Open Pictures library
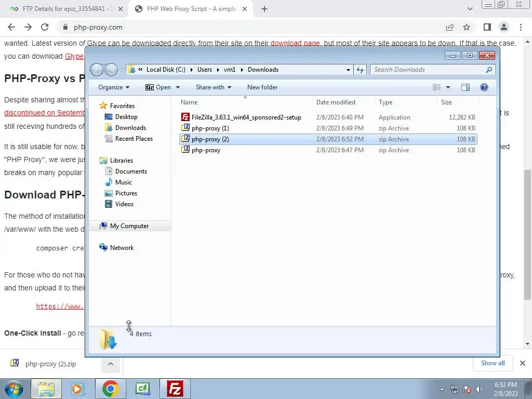 [121, 193]
